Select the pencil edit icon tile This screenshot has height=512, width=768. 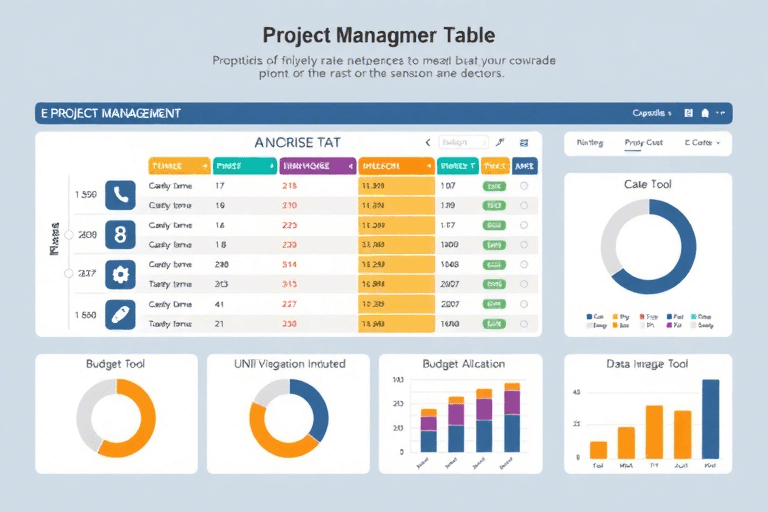point(121,313)
